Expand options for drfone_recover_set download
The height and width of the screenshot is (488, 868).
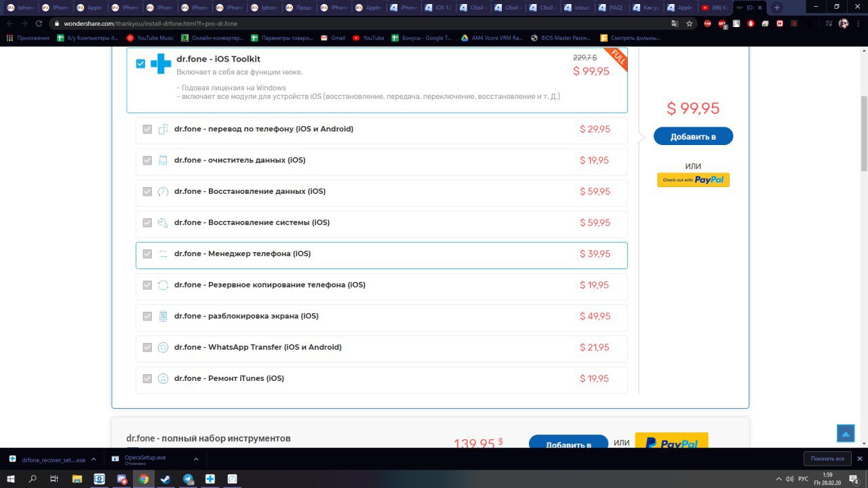94,459
